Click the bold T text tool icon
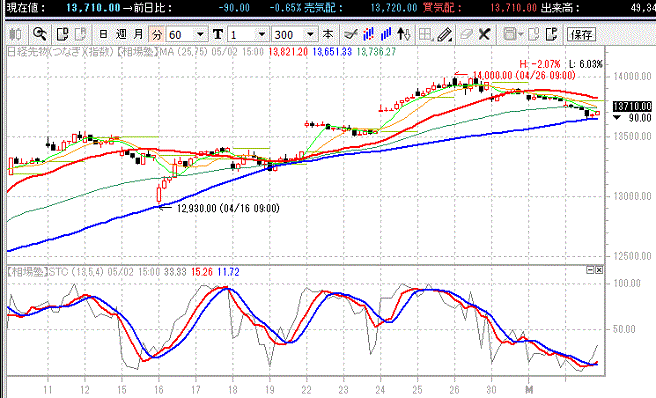 coord(218,34)
